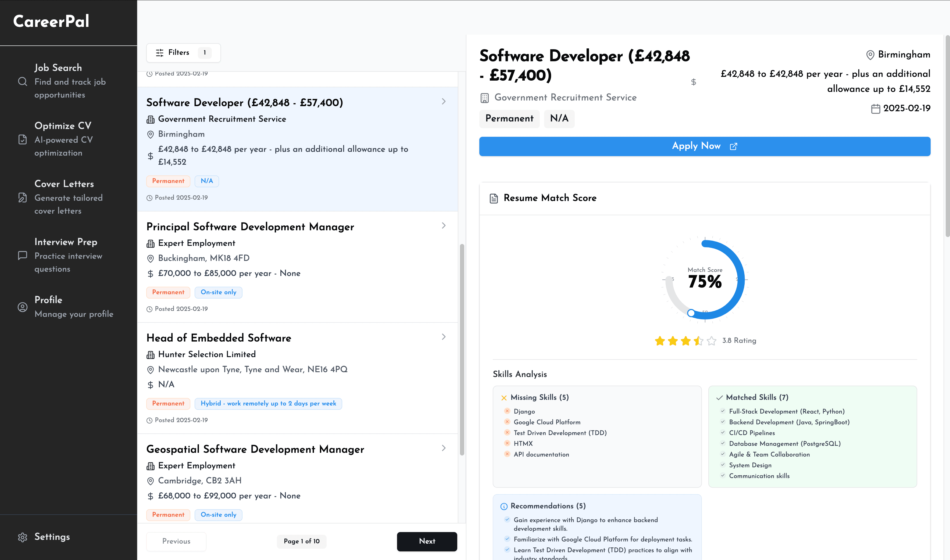This screenshot has width=950, height=560.
Task: Select the Optimize CV document icon
Action: pyautogui.click(x=22, y=140)
